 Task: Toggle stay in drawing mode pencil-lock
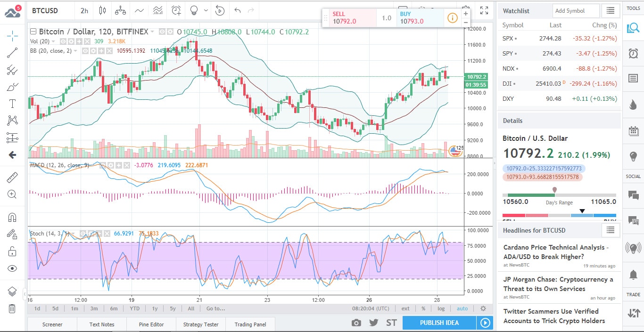click(12, 234)
